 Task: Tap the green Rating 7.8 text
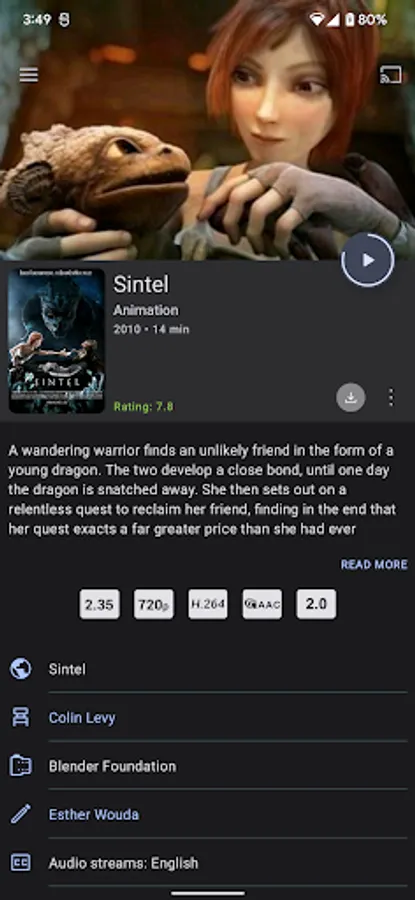tap(143, 407)
